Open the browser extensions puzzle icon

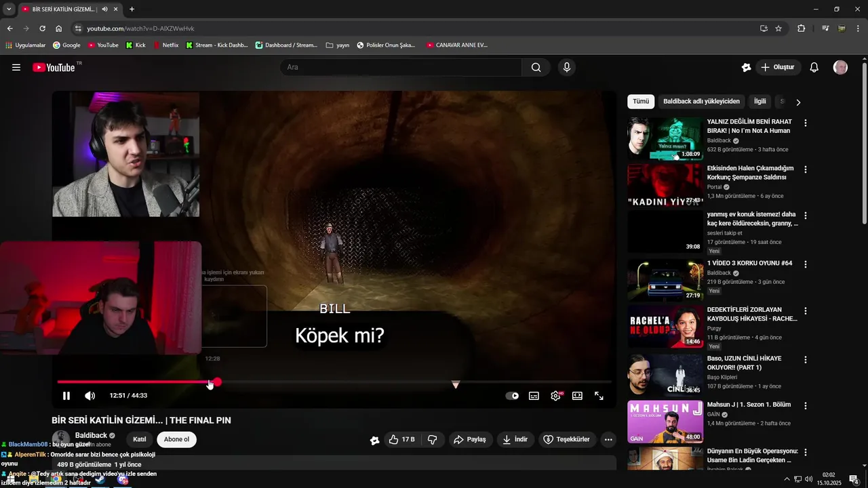(x=802, y=28)
